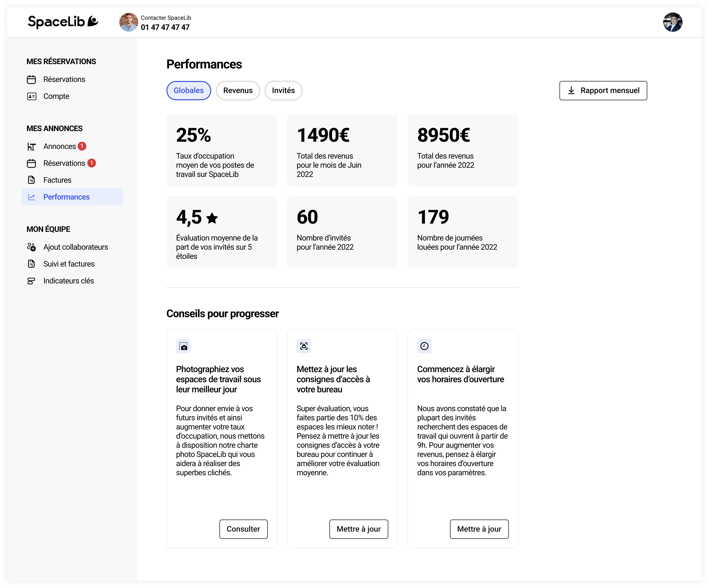
Task: Click the camera icon on photo advice card
Action: 183,346
